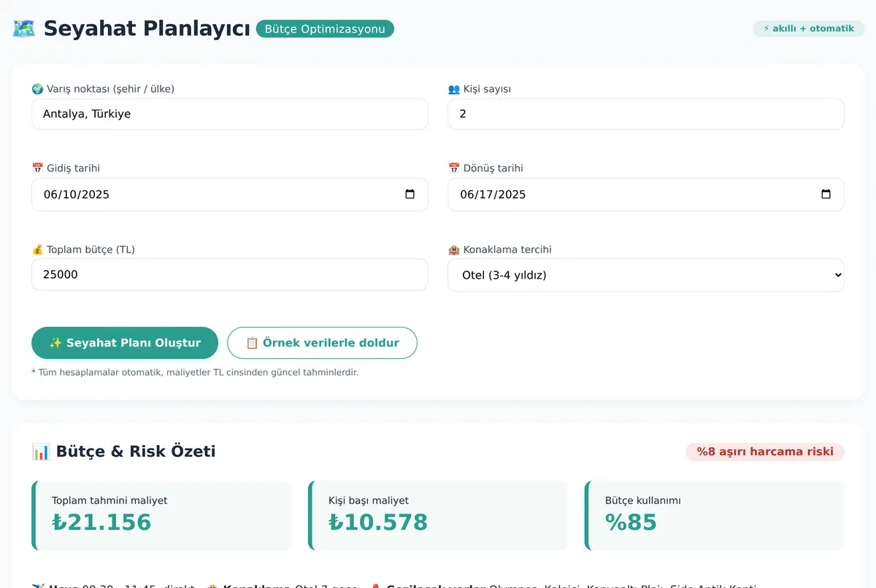
Task: Click the globe icon by Varış noktası label
Action: [x=37, y=89]
